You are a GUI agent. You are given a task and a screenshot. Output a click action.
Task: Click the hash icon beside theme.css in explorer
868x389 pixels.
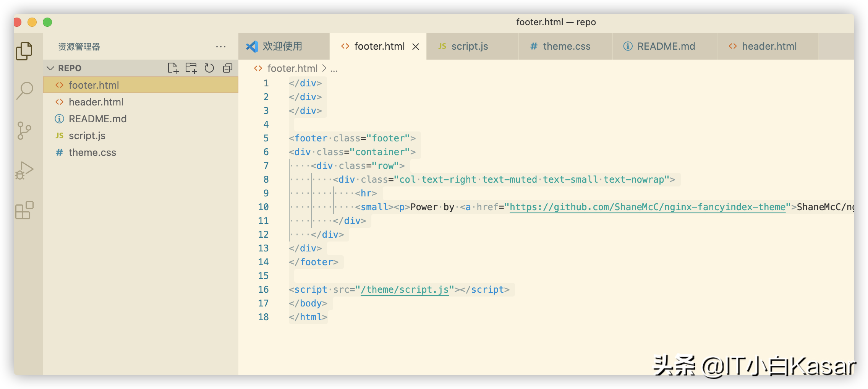pyautogui.click(x=59, y=152)
